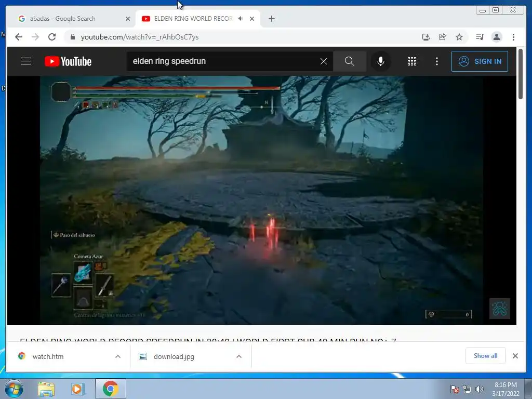
Task: Click the browser forward arrow
Action: [x=35, y=37]
